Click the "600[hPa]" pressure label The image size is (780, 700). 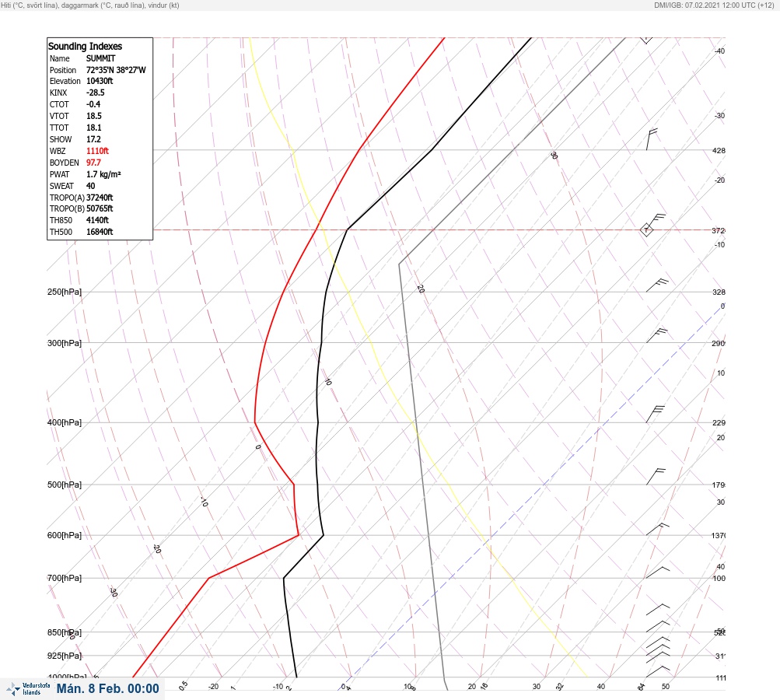pyautogui.click(x=65, y=535)
